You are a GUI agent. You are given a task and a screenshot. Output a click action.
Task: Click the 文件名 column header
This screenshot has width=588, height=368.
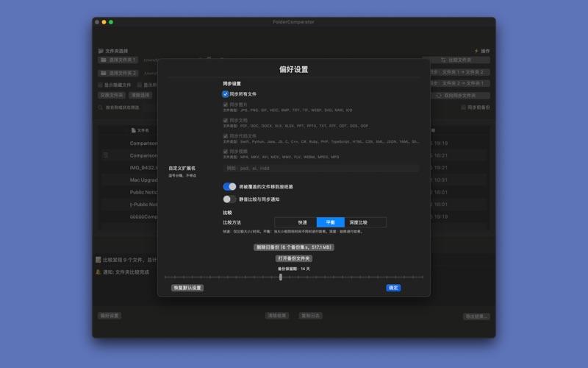pos(143,130)
